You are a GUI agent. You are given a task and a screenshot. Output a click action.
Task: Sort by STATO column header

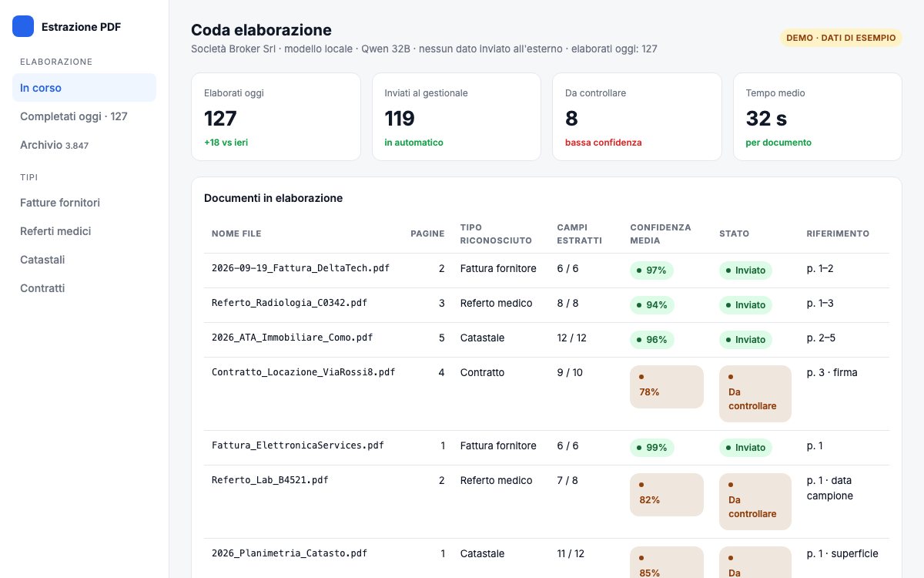pos(734,234)
